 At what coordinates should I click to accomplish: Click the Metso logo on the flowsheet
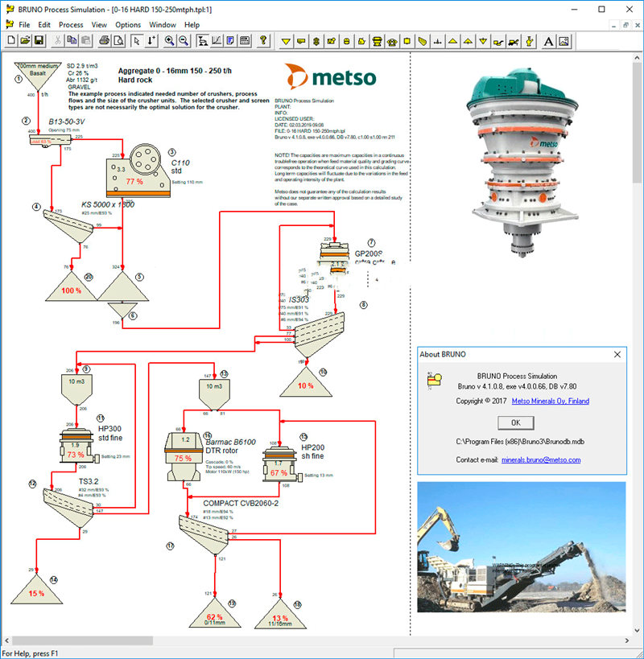click(330, 76)
